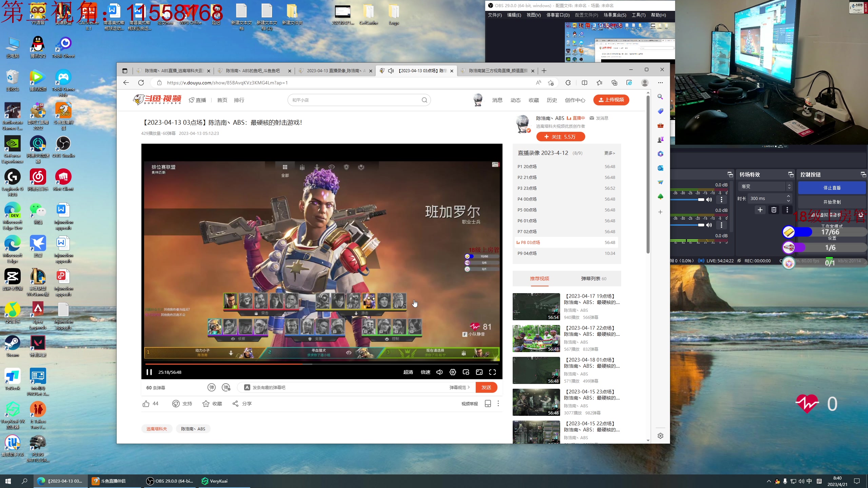Image resolution: width=868 pixels, height=488 pixels.
Task: Click the thumbs-up like icon
Action: pos(146,404)
